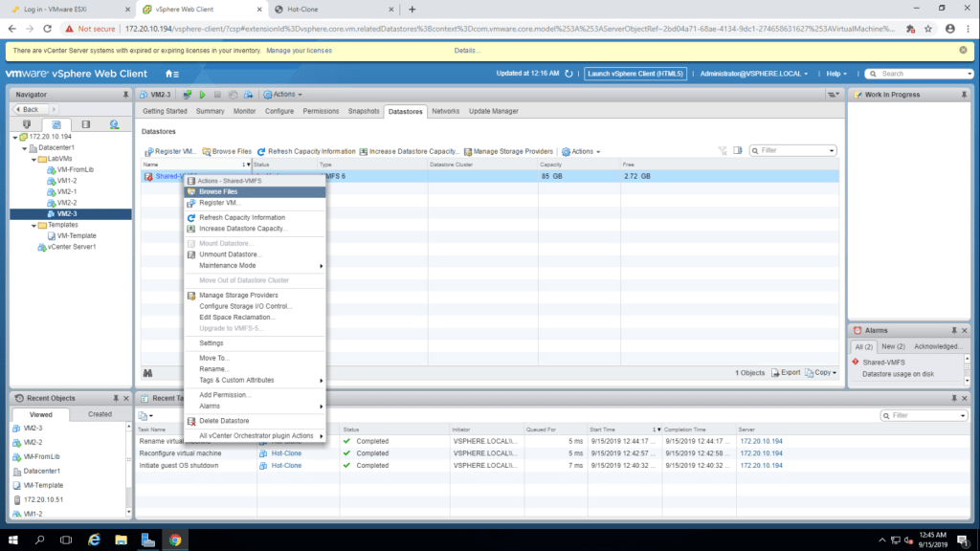
Task: Open Chrome from the Windows taskbar
Action: (x=175, y=540)
